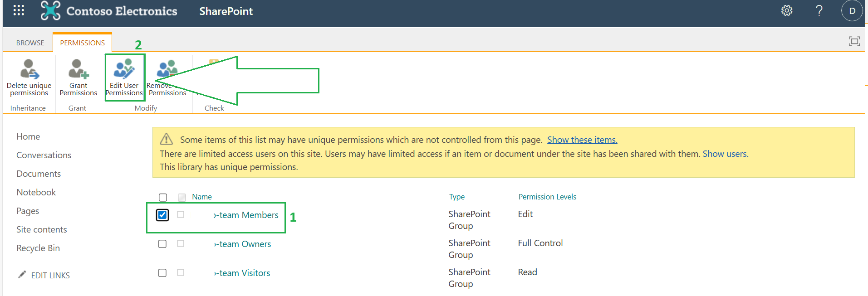Open the account profile circle
The image size is (868, 296).
[852, 11]
